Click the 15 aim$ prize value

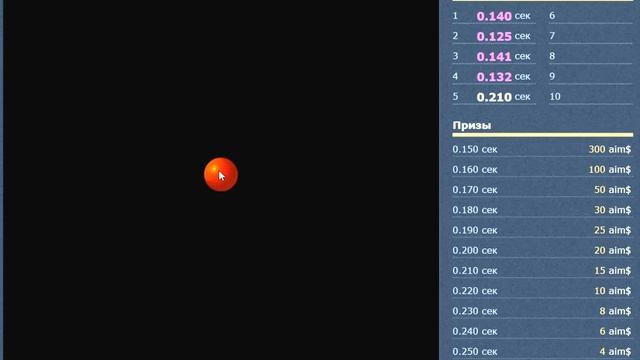click(613, 271)
